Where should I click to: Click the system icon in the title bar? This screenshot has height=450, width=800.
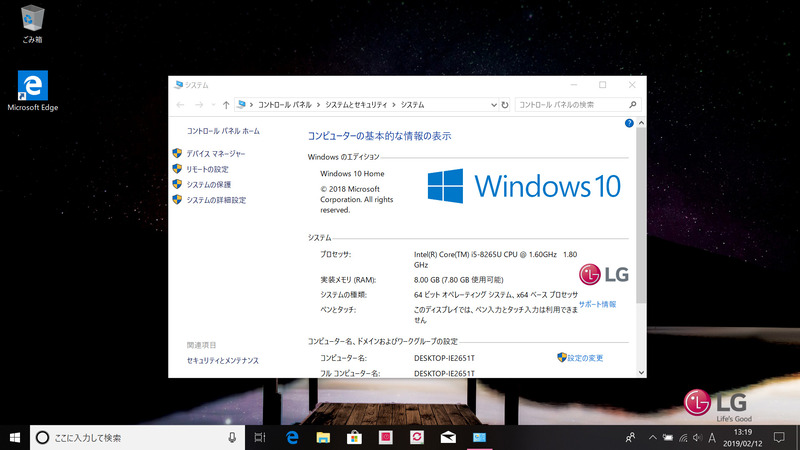click(x=179, y=85)
